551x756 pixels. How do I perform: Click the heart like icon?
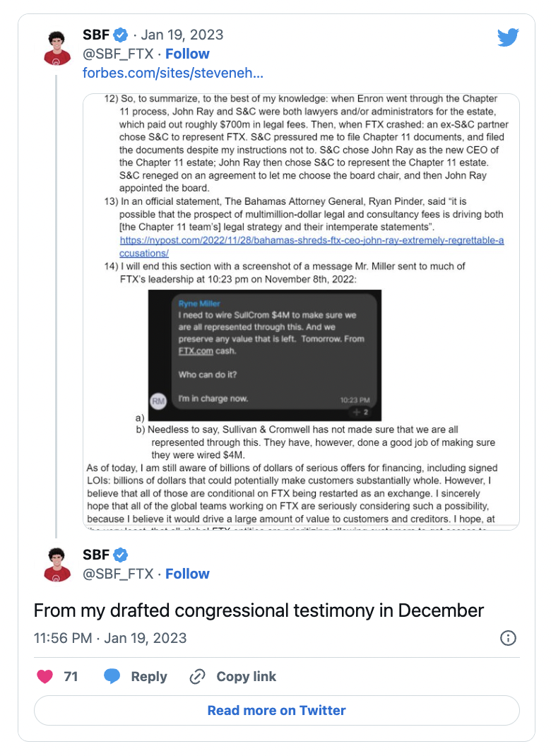(x=45, y=676)
